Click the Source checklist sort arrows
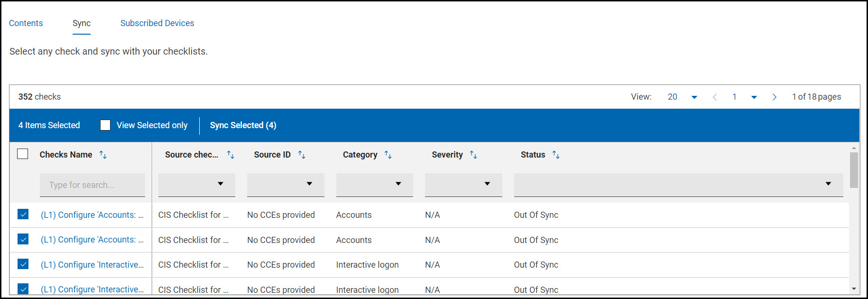This screenshot has width=868, height=299. (231, 155)
